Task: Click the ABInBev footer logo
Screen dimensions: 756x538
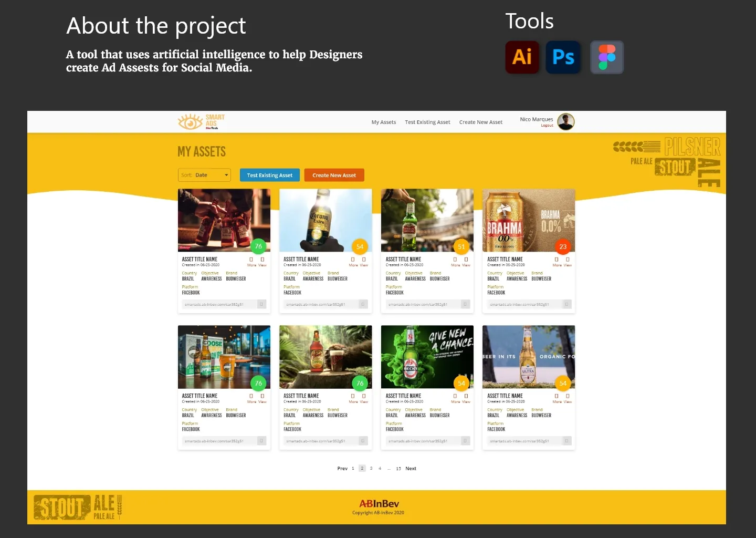Action: pyautogui.click(x=379, y=503)
